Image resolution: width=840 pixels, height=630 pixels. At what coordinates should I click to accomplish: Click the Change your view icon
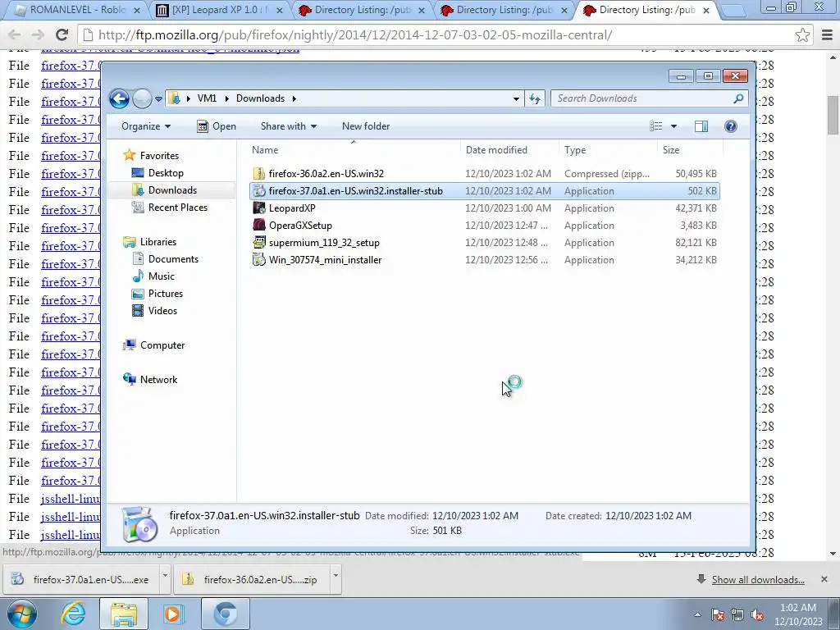coord(656,126)
